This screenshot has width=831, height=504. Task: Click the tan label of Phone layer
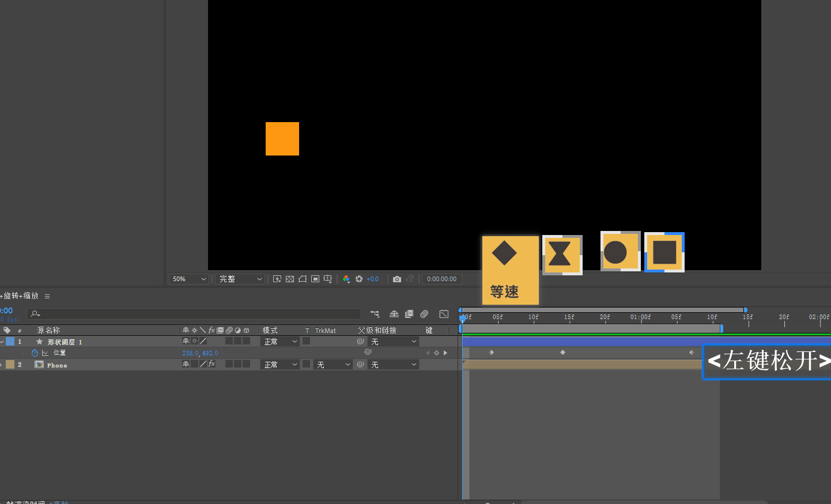click(x=10, y=365)
